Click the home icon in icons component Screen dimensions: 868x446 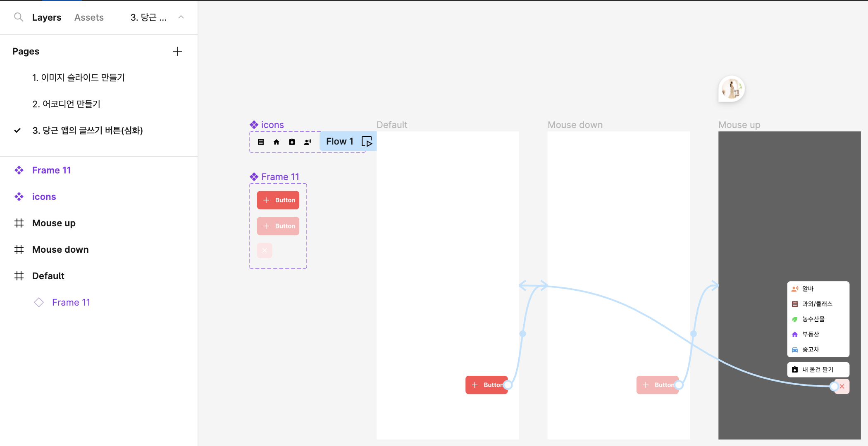tap(276, 142)
